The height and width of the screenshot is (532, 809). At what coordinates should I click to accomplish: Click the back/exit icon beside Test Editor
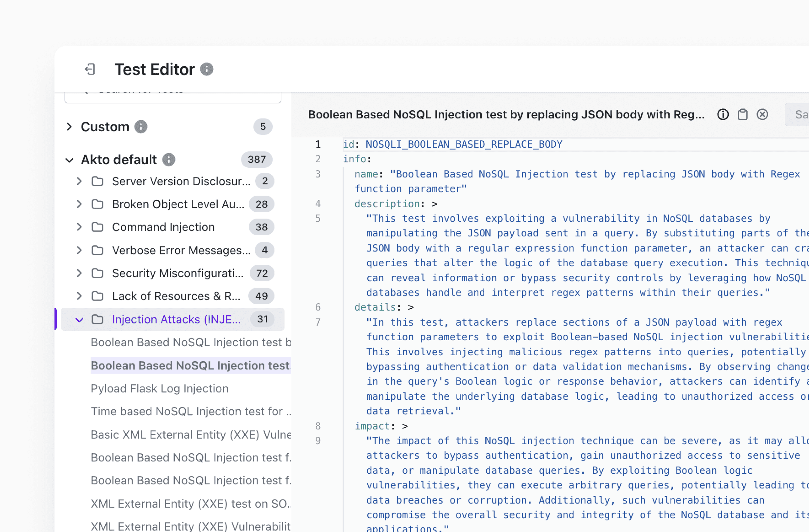(90, 69)
